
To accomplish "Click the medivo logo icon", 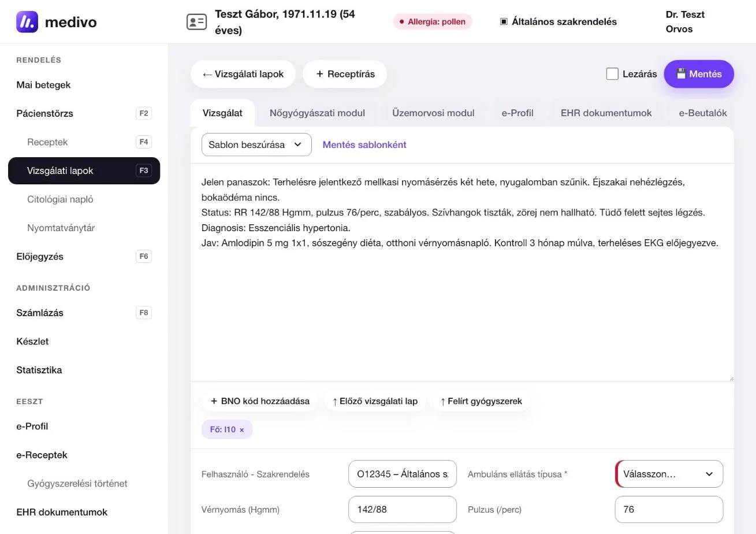I will pyautogui.click(x=27, y=22).
